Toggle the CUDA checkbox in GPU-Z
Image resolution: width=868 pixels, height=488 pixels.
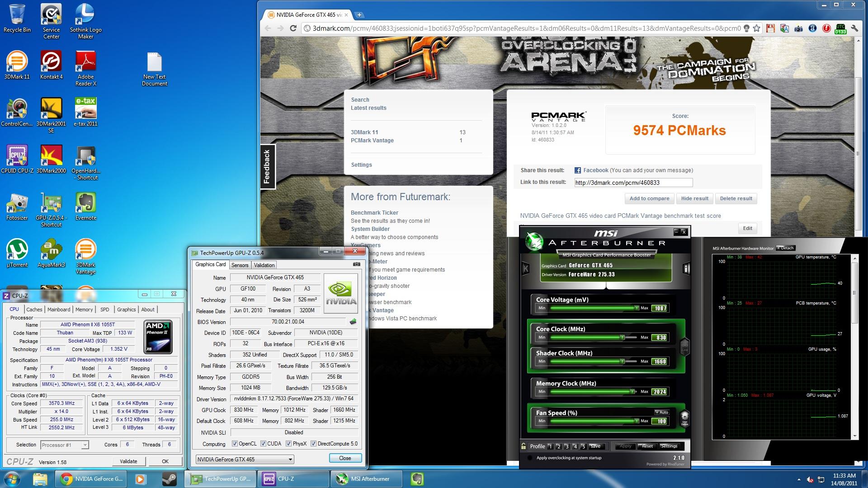[263, 444]
